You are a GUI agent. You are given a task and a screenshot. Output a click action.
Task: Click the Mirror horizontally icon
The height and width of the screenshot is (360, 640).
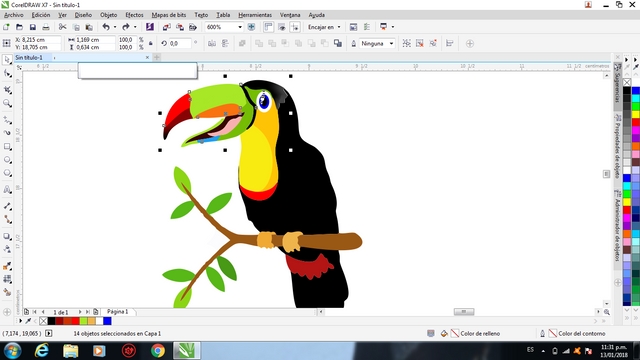[212, 43]
